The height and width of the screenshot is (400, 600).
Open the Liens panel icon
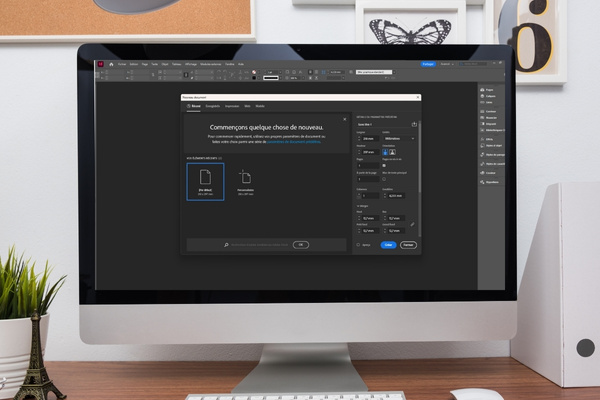coord(482,103)
